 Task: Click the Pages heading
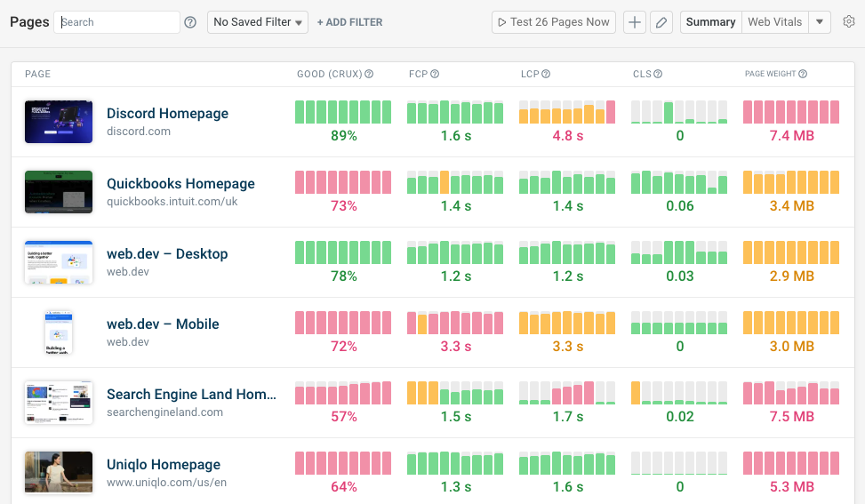tap(29, 22)
